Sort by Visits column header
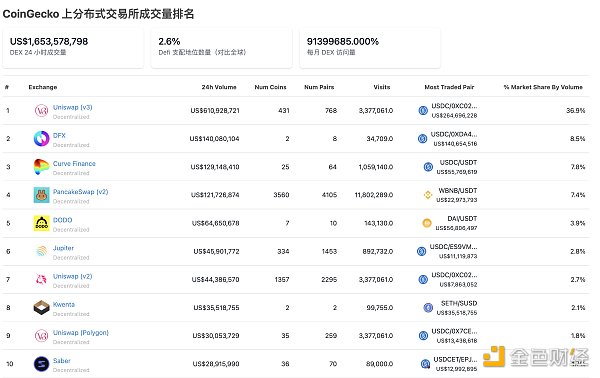Screen dimensions: 600x378 pyautogui.click(x=382, y=87)
